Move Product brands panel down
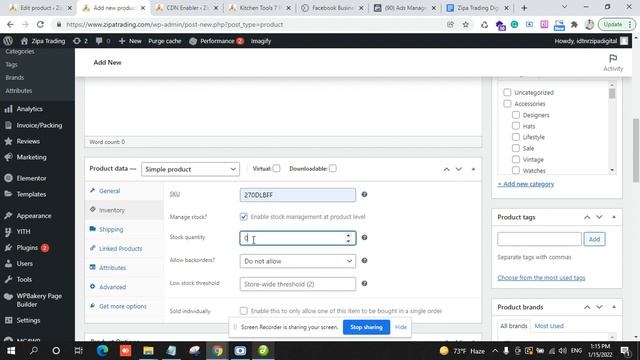 (x=599, y=307)
